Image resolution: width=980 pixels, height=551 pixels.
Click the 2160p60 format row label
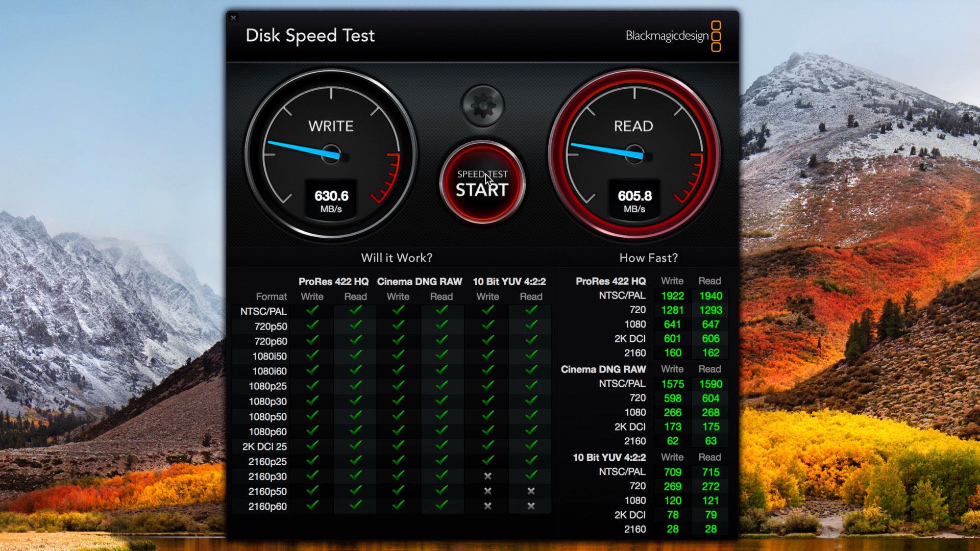point(267,507)
